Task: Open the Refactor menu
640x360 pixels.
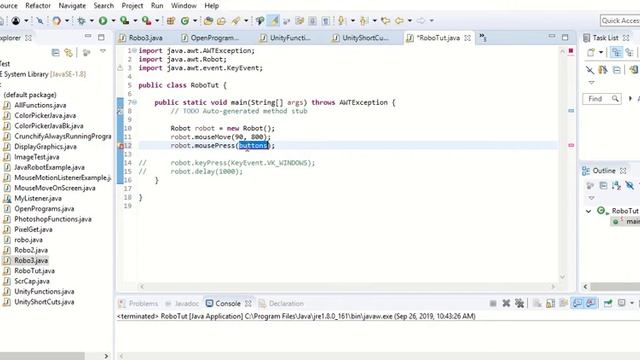Action: coord(38,6)
